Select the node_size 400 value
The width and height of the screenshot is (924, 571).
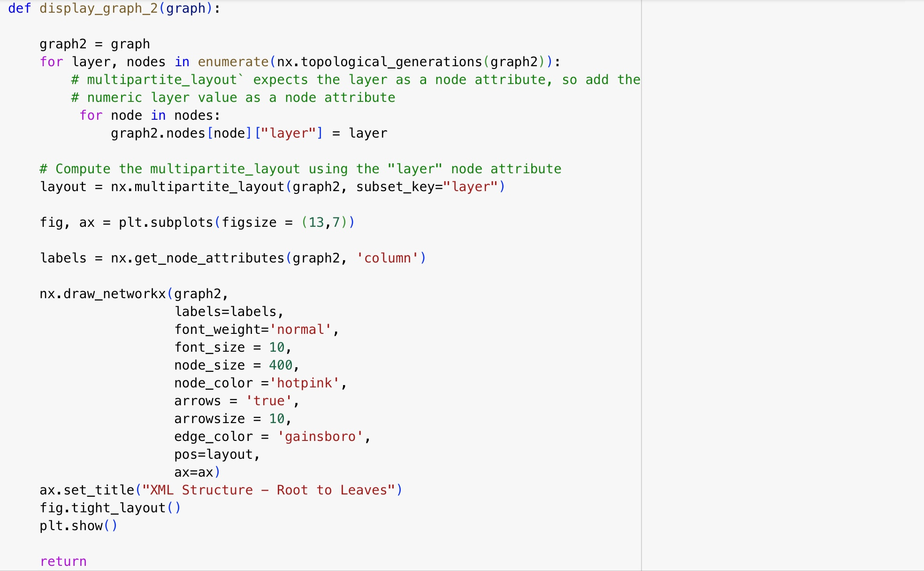coord(282,365)
